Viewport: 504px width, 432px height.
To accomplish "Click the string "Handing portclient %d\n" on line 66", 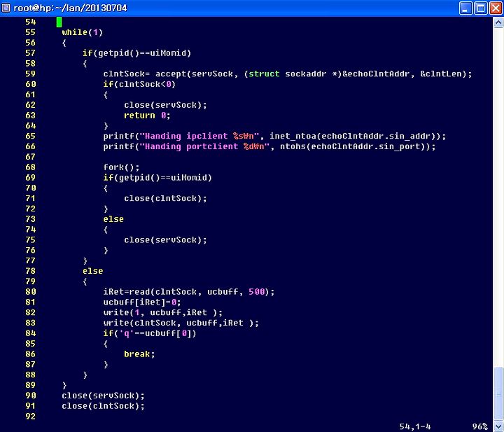I will pos(204,146).
